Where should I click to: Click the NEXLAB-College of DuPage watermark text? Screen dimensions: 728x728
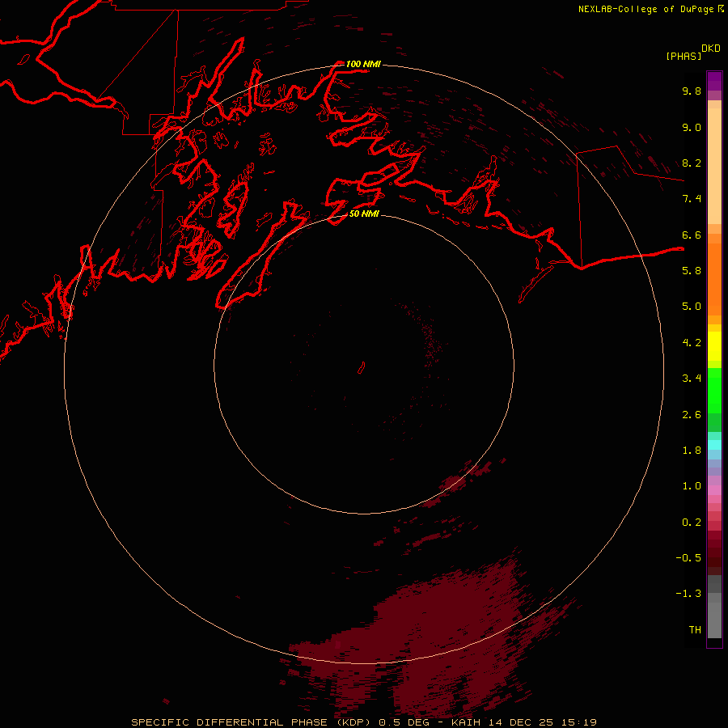pos(645,9)
